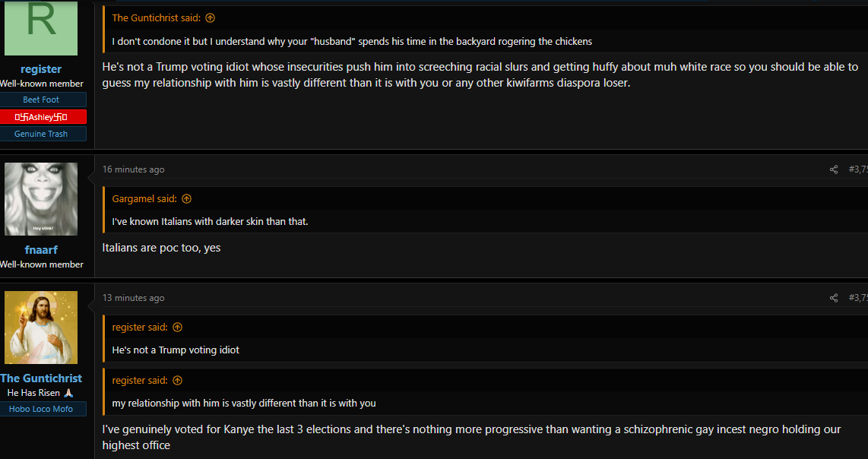The height and width of the screenshot is (459, 868).
Task: Share fnaarf's post with share icon
Action: pyautogui.click(x=834, y=169)
